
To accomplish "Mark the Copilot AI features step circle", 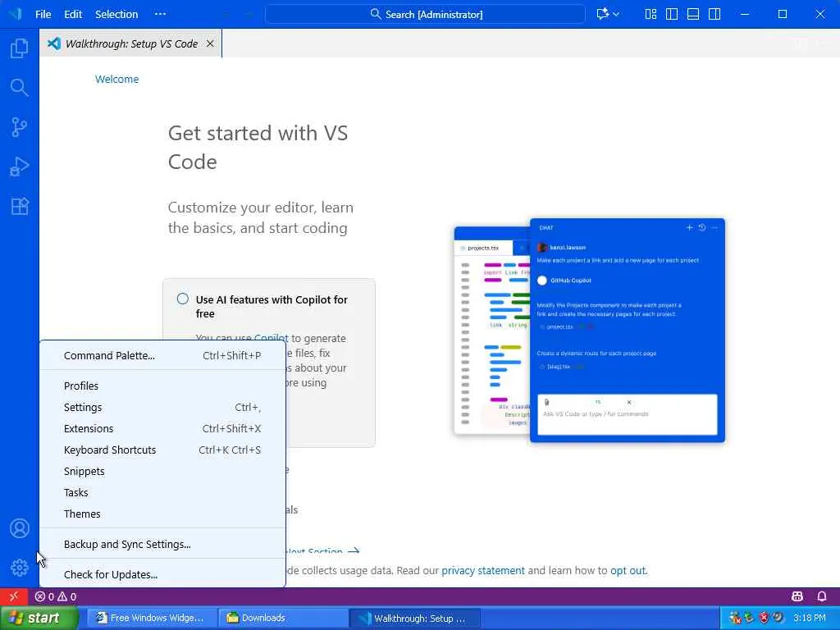I will point(183,299).
